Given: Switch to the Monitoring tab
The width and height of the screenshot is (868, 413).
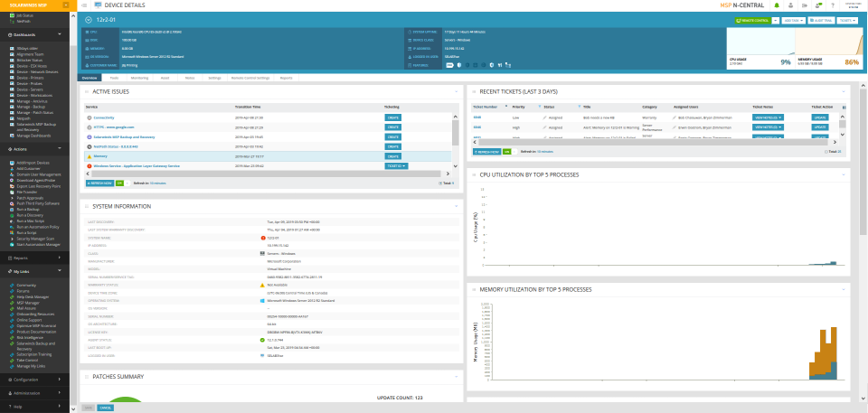Looking at the screenshot, I should (139, 78).
